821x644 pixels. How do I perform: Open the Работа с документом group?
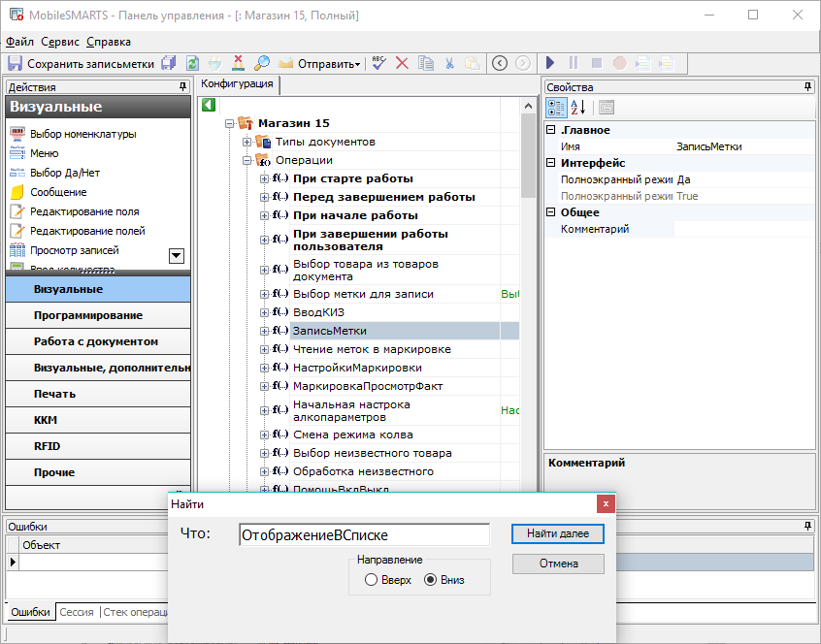(x=98, y=341)
